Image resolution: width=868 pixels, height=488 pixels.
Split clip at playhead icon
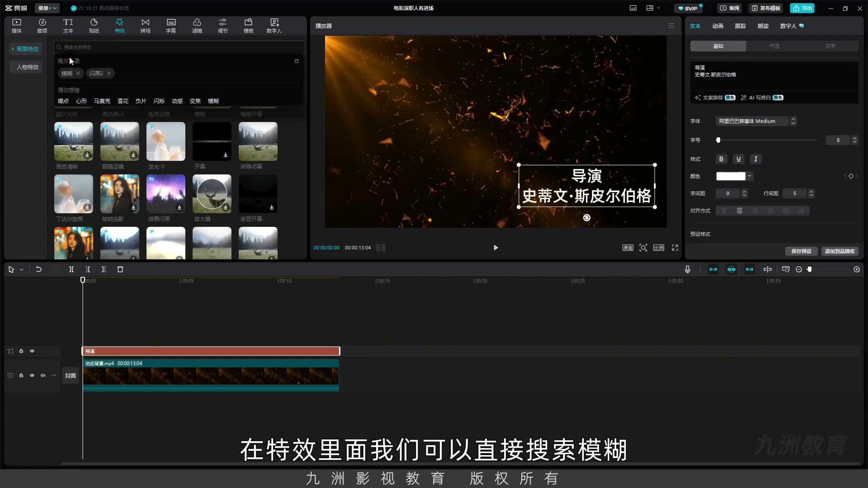click(71, 269)
